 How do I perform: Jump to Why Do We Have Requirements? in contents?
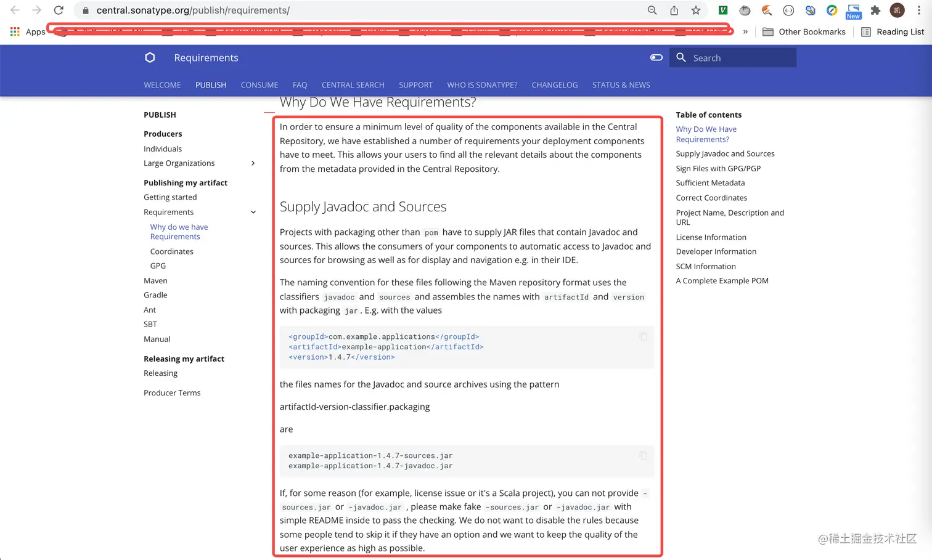pyautogui.click(x=706, y=134)
